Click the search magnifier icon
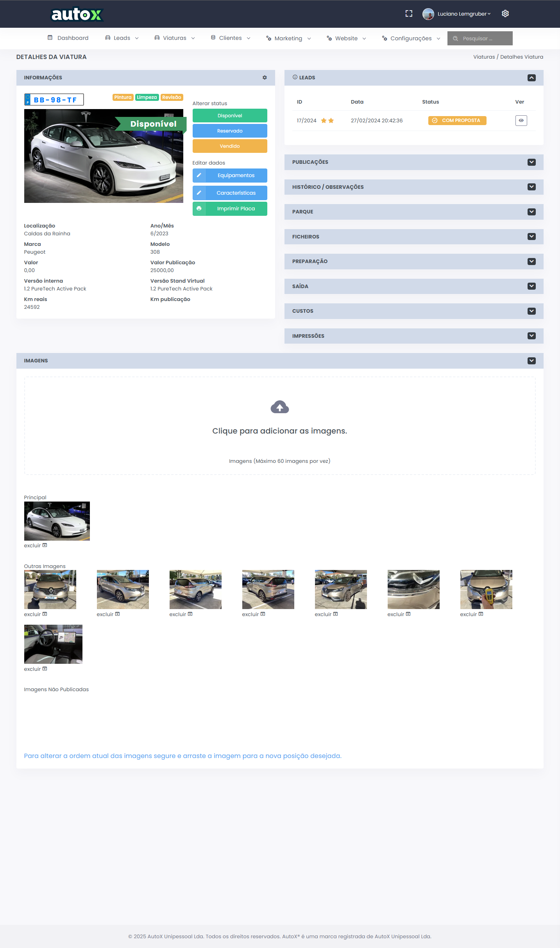Viewport: 560px width, 948px height. [455, 39]
